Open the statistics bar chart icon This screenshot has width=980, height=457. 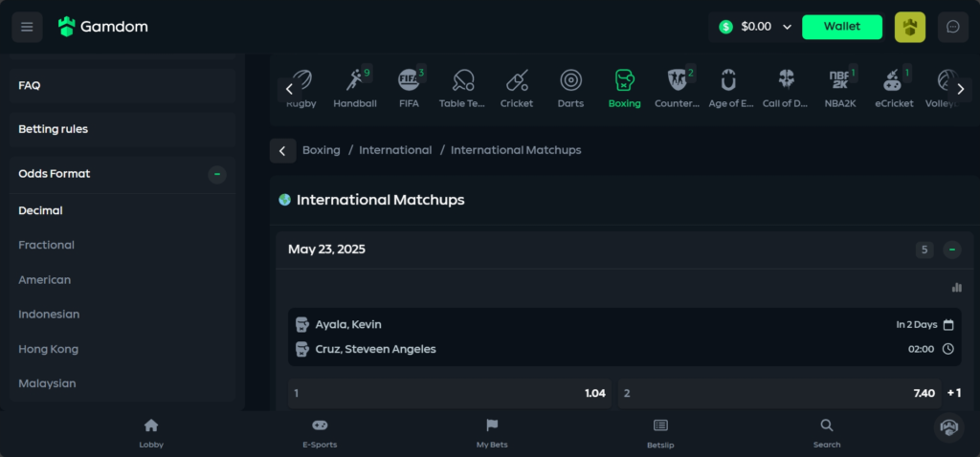956,287
